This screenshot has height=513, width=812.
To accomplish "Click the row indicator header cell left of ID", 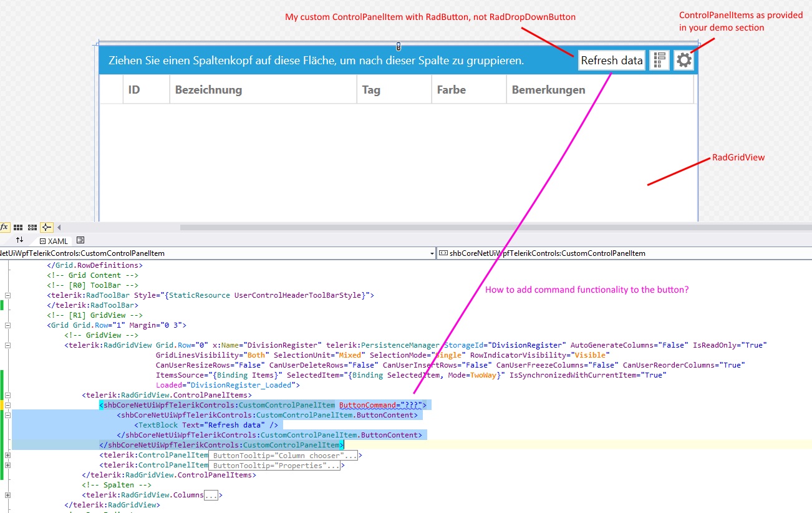I will tap(111, 89).
